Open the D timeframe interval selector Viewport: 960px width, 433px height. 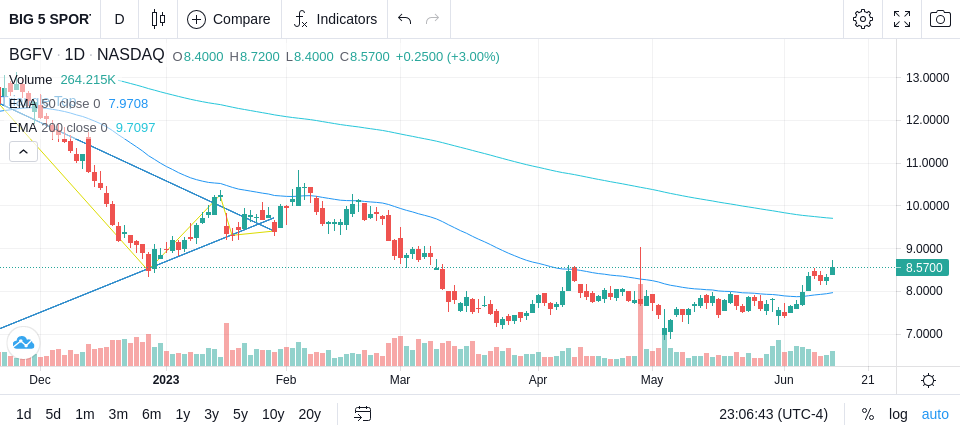point(119,19)
